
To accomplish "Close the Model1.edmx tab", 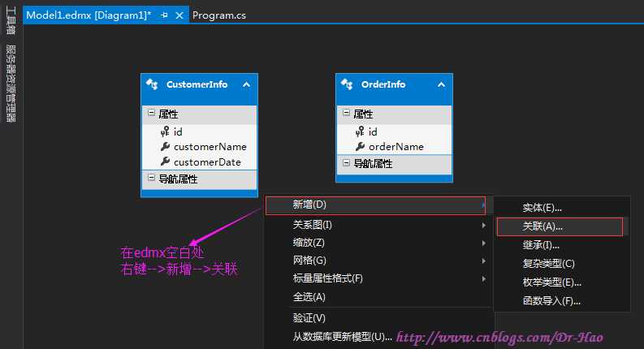I will [179, 15].
